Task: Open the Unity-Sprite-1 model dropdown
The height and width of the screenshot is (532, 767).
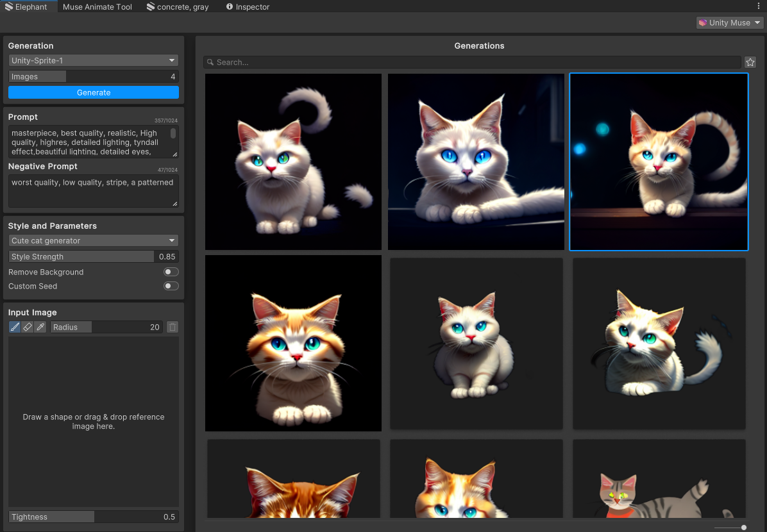Action: 94,61
